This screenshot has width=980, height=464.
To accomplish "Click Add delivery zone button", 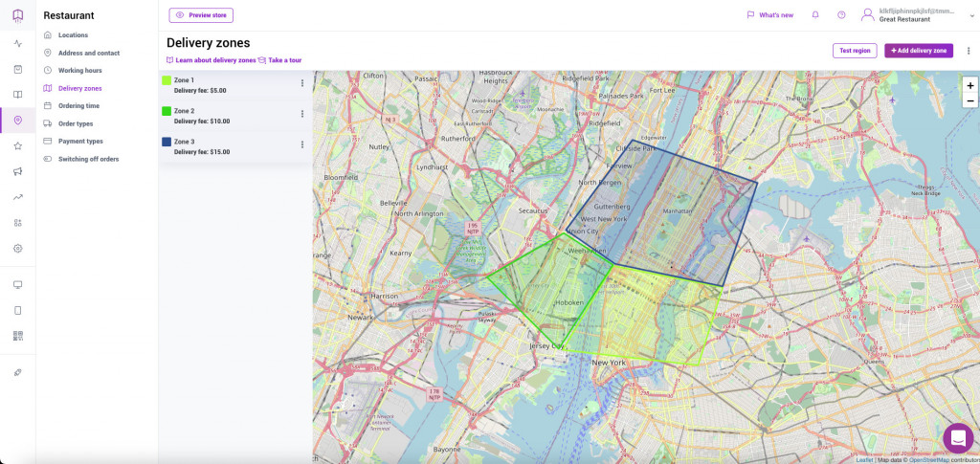I will coord(918,51).
